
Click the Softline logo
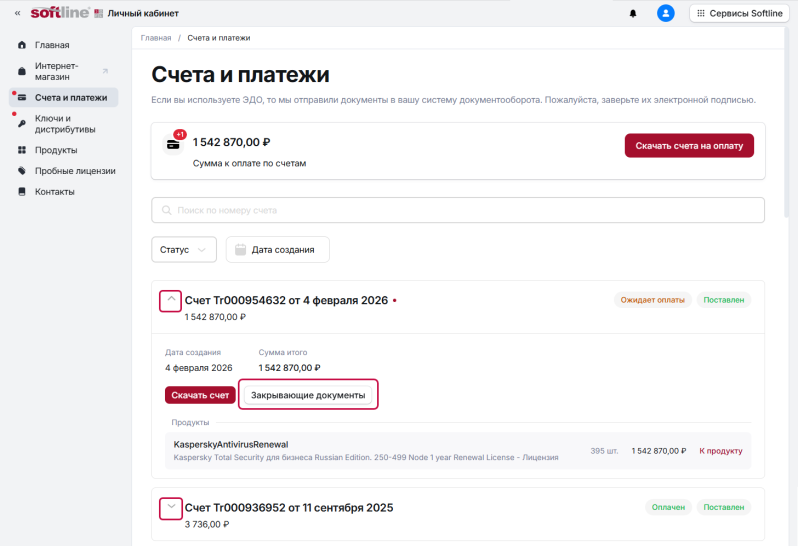click(x=59, y=13)
